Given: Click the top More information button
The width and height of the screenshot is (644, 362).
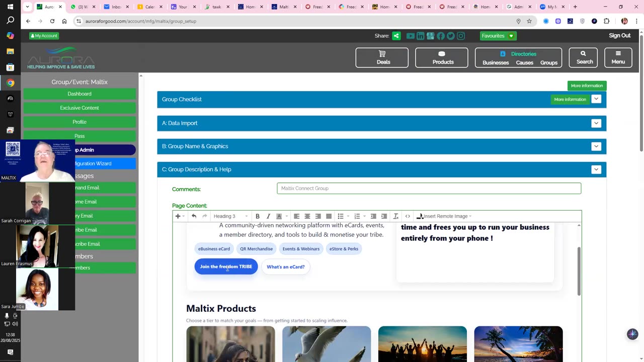Looking at the screenshot, I should point(587,86).
